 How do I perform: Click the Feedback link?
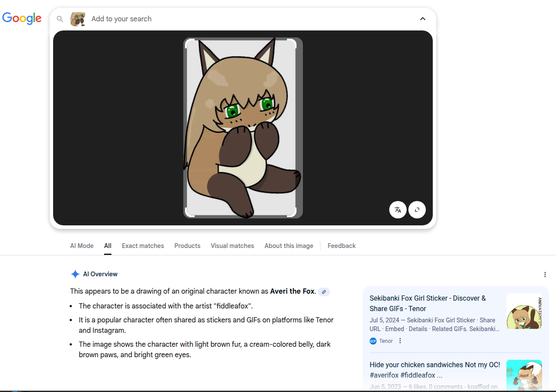[341, 246]
